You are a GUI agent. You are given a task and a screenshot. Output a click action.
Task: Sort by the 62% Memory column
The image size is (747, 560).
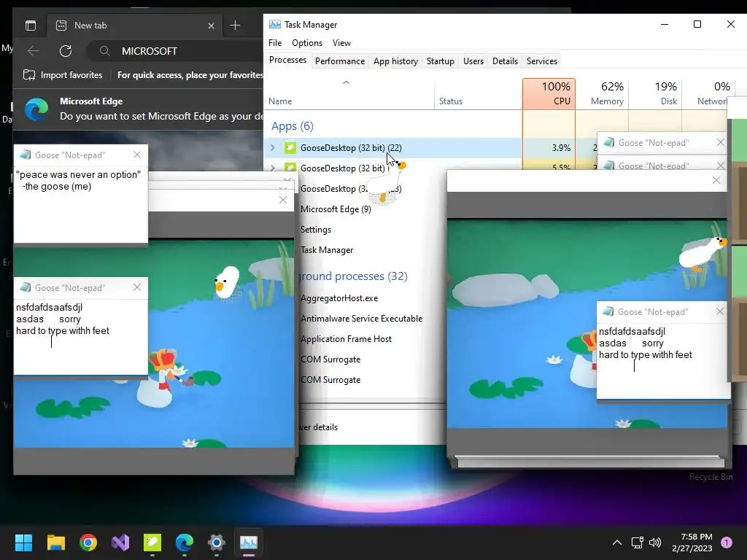[x=602, y=94]
